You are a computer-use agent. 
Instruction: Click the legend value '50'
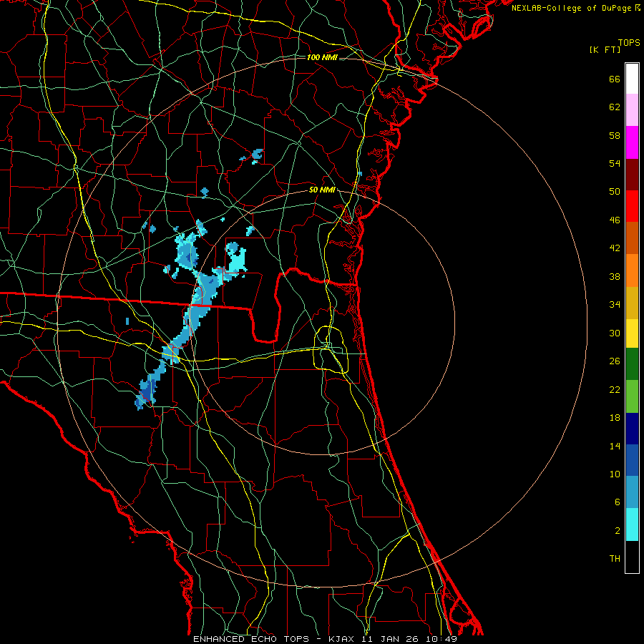[615, 192]
